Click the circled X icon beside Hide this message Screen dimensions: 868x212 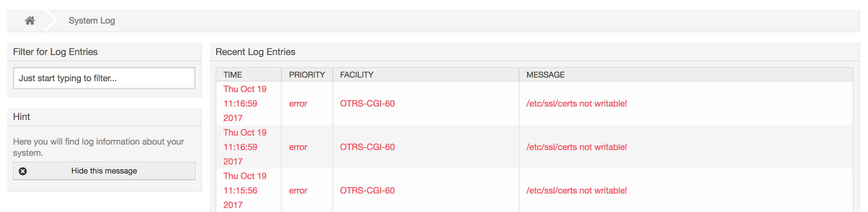click(x=23, y=171)
